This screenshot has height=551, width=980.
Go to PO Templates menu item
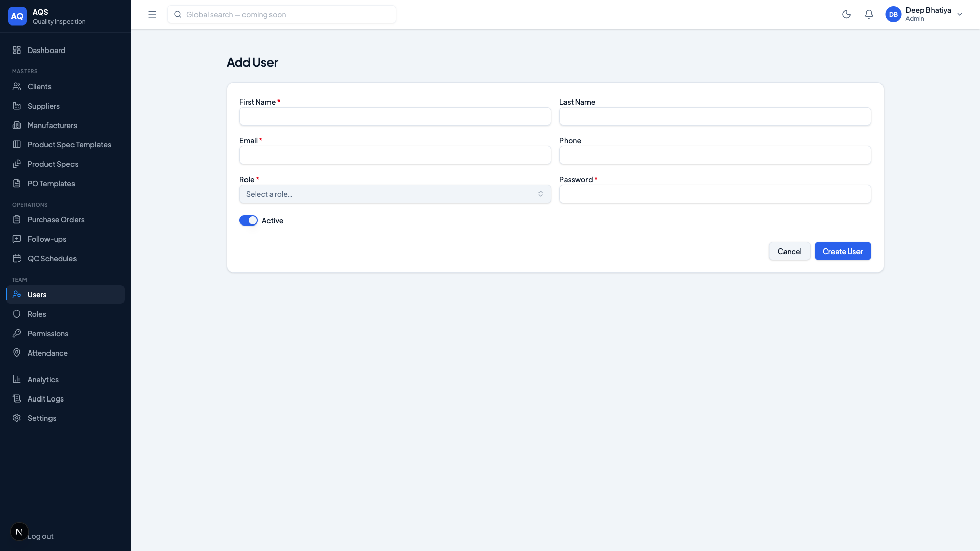[x=65, y=183]
